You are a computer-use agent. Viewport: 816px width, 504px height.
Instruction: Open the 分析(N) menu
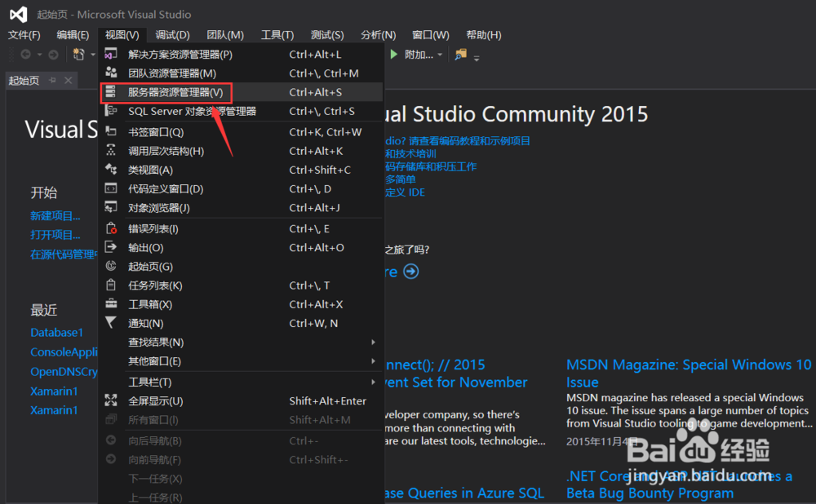379,35
